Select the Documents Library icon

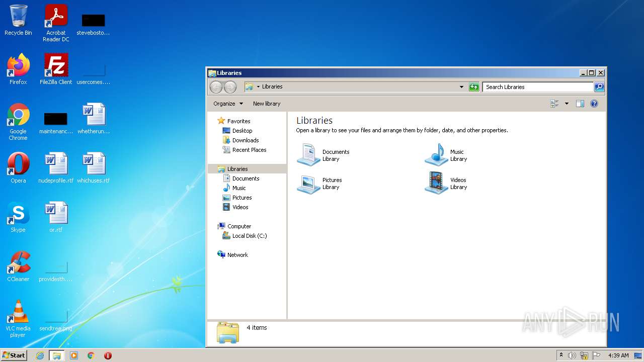[x=323, y=155]
